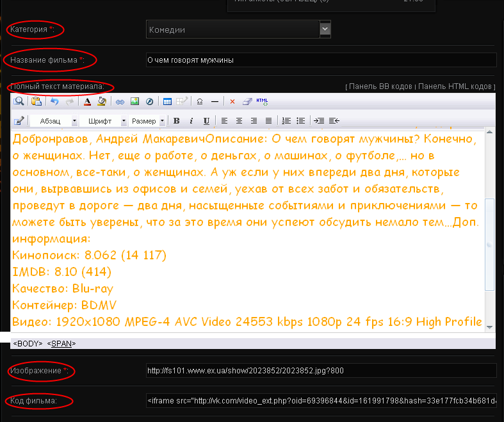The width and height of the screenshot is (504, 422).
Task: Toggle italic formatting
Action: [x=191, y=121]
